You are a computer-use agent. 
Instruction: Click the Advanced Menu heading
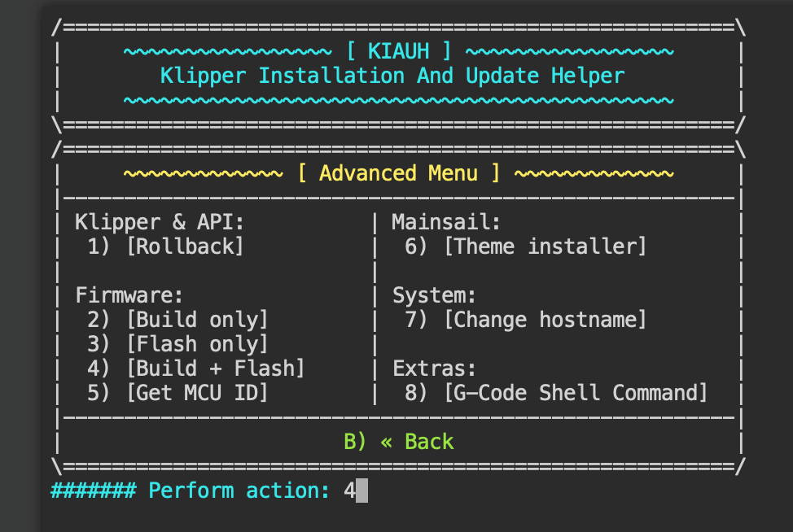coord(398,173)
